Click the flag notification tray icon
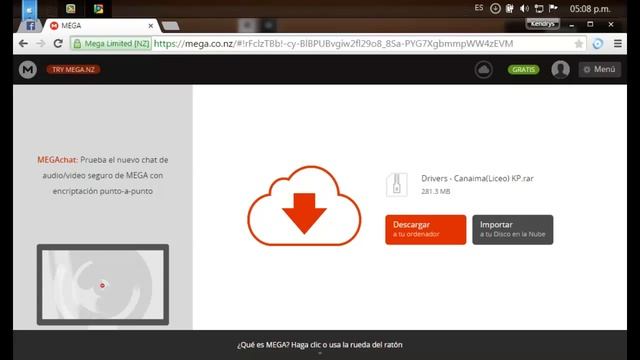Image resolution: width=640 pixels, height=360 pixels. coord(553,9)
